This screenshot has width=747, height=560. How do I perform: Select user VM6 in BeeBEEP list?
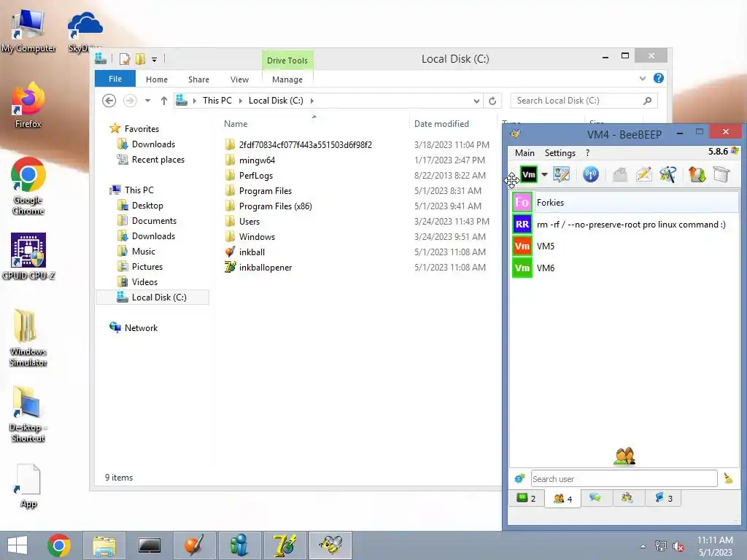pos(625,268)
